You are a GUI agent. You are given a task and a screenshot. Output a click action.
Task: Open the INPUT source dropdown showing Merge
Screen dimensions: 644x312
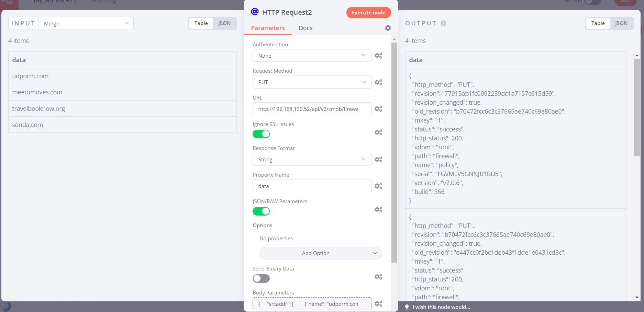(x=86, y=23)
